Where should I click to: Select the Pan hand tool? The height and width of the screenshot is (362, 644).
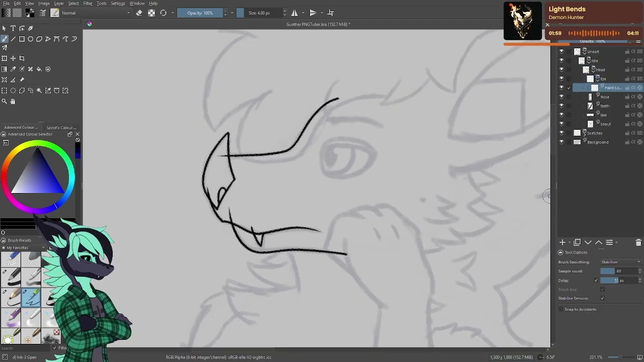13,101
